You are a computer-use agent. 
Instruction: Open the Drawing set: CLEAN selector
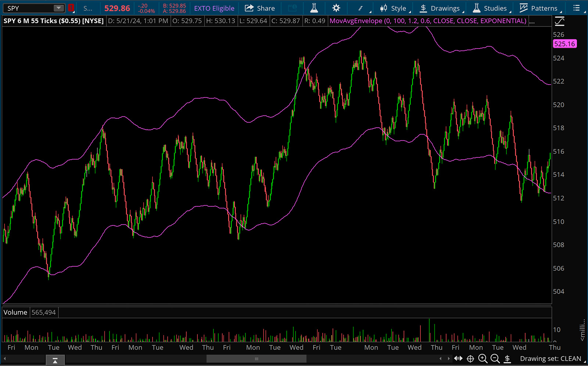coord(551,359)
